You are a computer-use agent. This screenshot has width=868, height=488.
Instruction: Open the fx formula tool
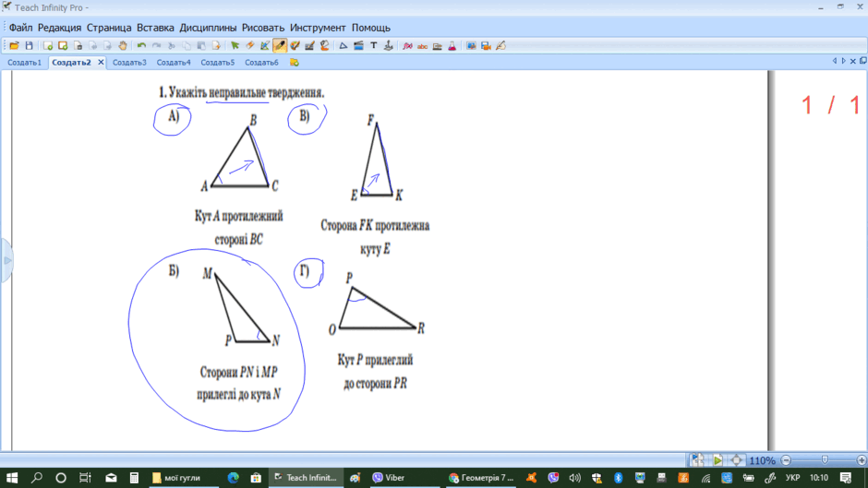coord(407,46)
